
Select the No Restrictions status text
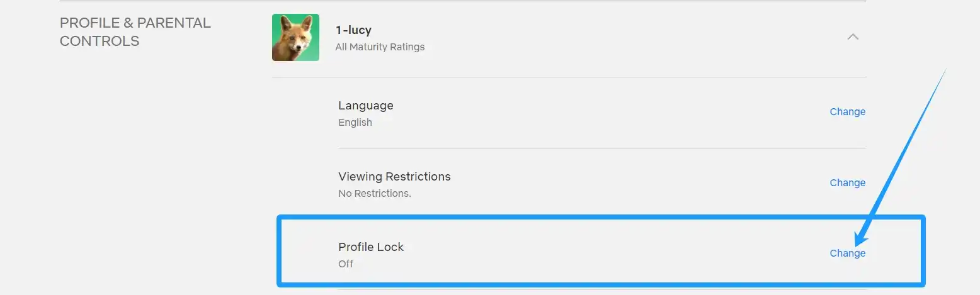click(x=375, y=193)
